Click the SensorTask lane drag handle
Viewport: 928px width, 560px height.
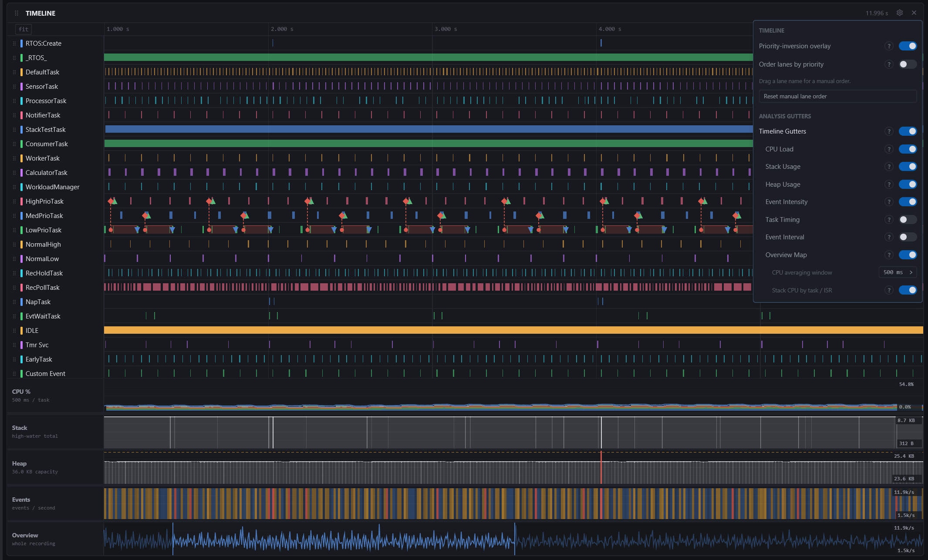tap(14, 87)
